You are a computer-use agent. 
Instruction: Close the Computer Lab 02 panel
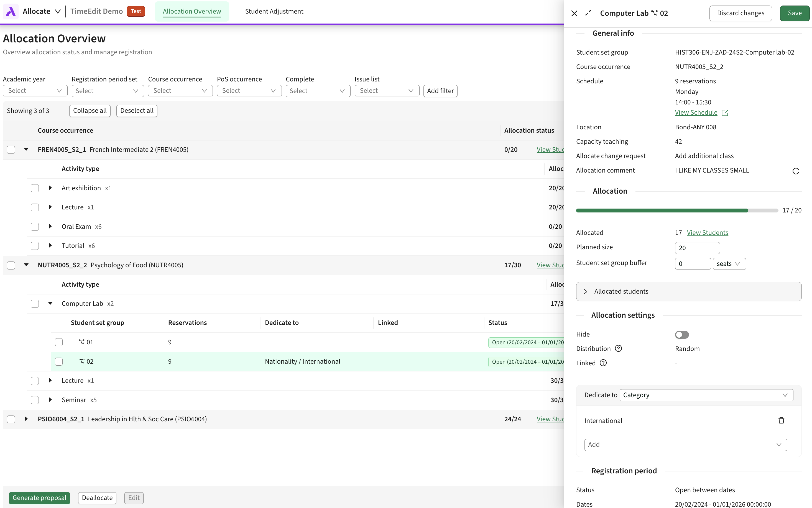[574, 13]
